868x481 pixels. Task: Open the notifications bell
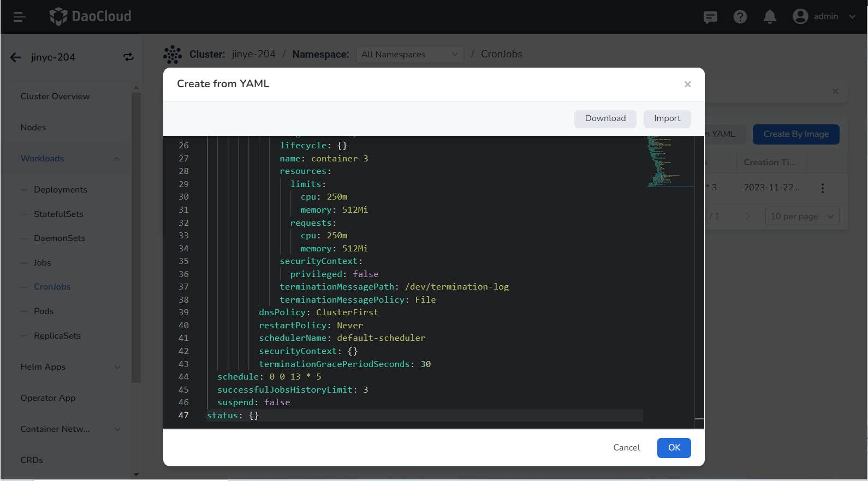click(x=770, y=17)
